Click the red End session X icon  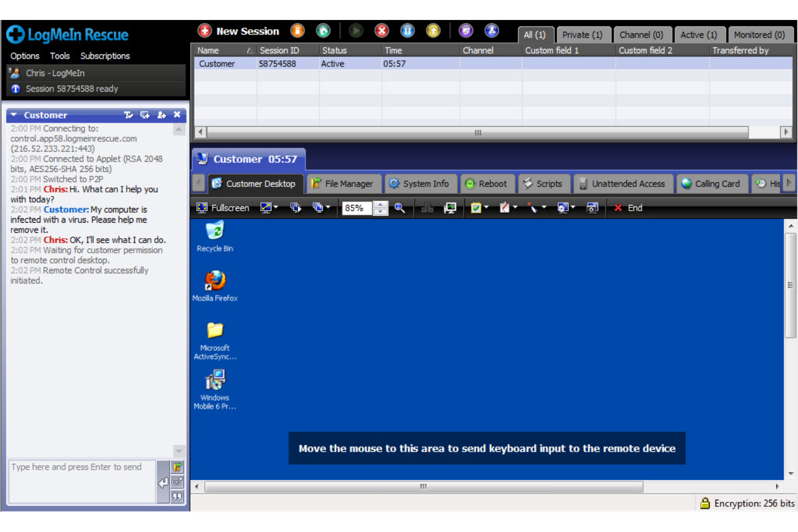[x=382, y=31]
